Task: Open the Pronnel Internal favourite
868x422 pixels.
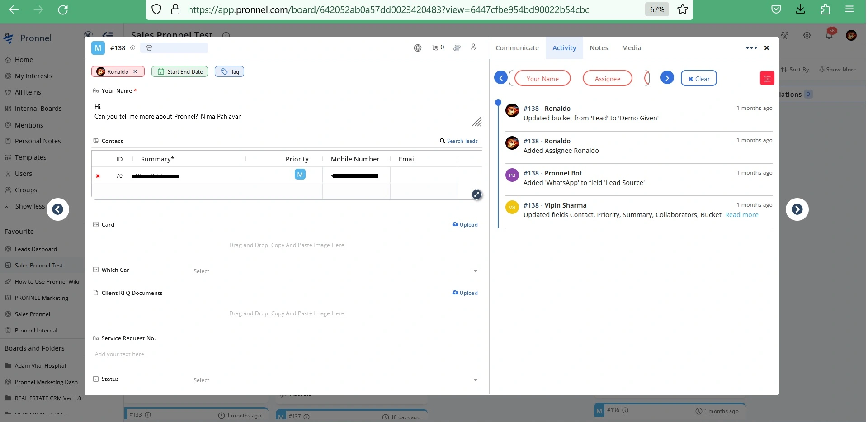Action: [36, 331]
